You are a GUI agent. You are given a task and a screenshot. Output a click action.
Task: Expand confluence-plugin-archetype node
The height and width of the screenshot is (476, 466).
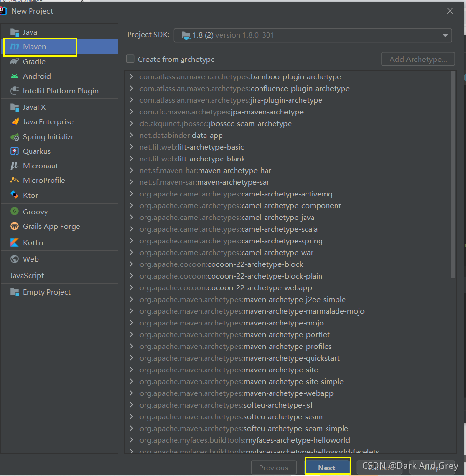[x=131, y=88]
